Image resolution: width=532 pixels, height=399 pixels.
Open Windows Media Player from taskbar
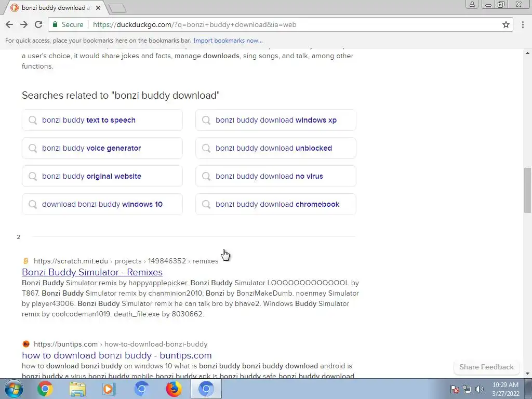point(109,389)
